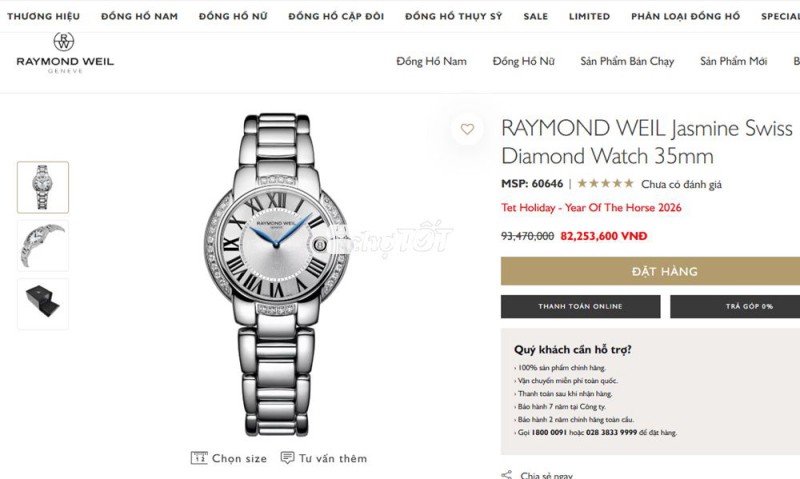Click the TRẢ GÓP 0% button
The height and width of the screenshot is (479, 800).
[735, 307]
